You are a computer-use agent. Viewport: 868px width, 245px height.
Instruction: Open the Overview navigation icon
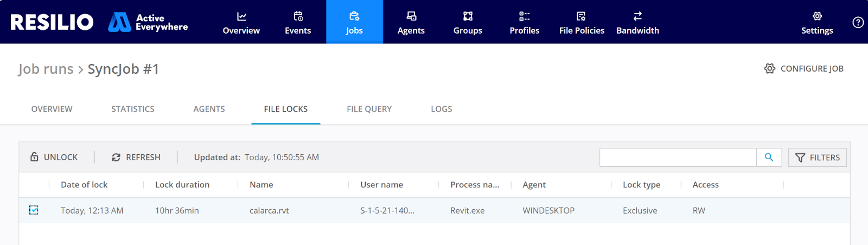click(x=241, y=17)
